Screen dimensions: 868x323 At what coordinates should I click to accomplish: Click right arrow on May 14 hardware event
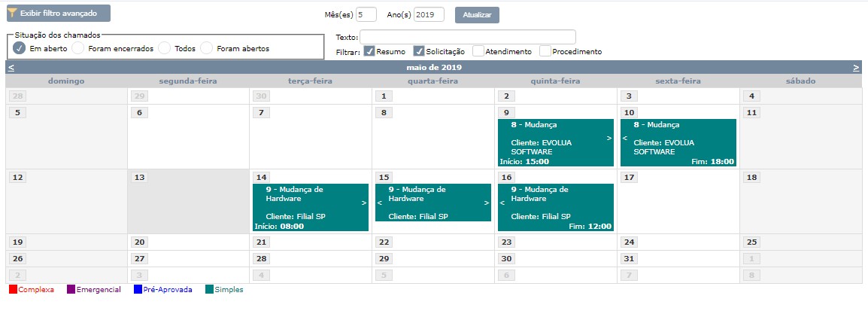tap(364, 203)
